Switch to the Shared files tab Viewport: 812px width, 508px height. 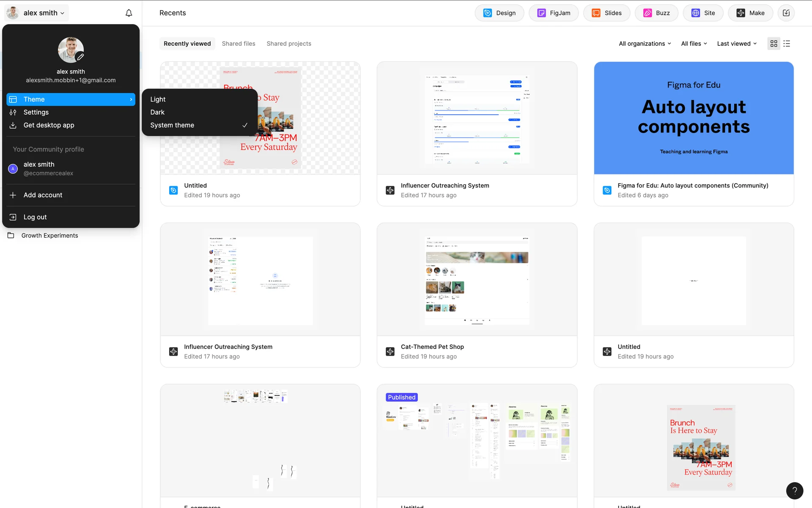pos(239,44)
